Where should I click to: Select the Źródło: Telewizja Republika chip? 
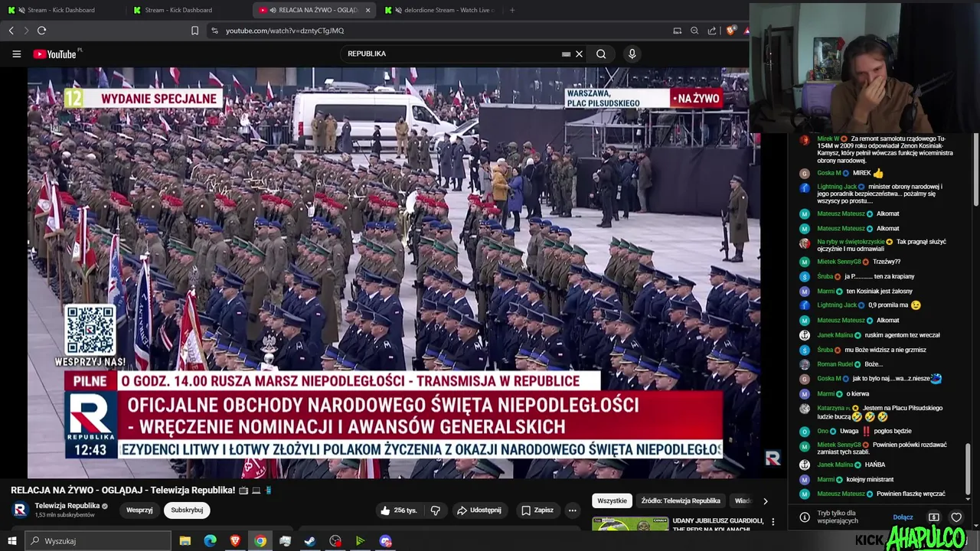point(681,500)
